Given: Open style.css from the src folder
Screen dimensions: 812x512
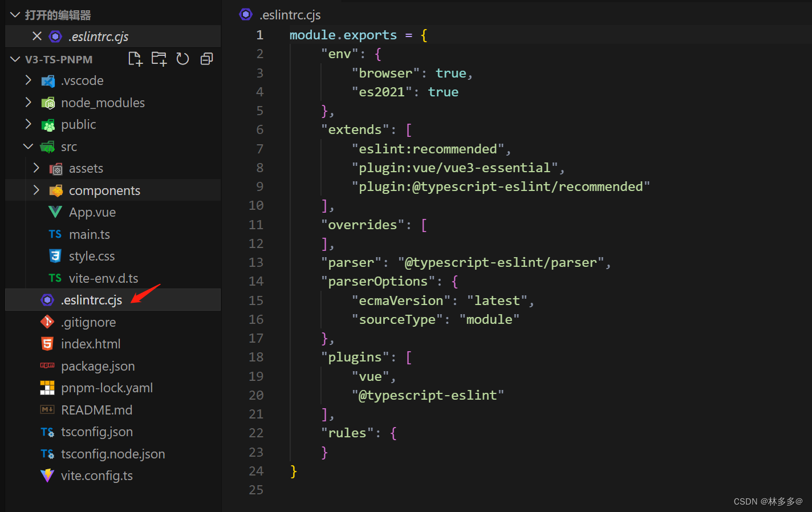Looking at the screenshot, I should tap(92, 256).
